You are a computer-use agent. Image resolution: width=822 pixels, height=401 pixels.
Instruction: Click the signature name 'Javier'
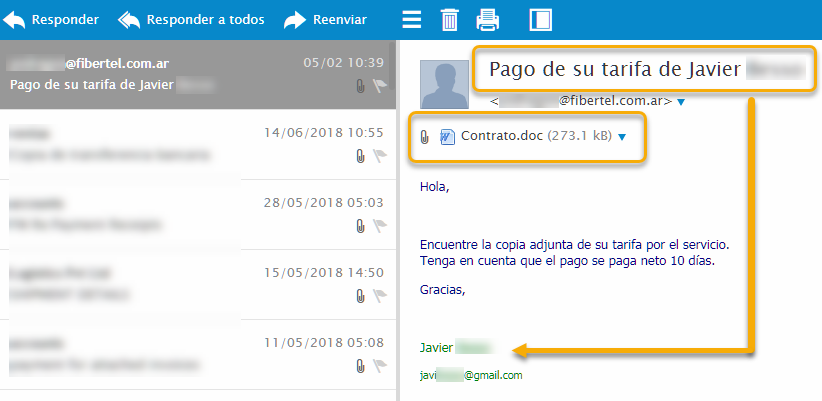[437, 347]
